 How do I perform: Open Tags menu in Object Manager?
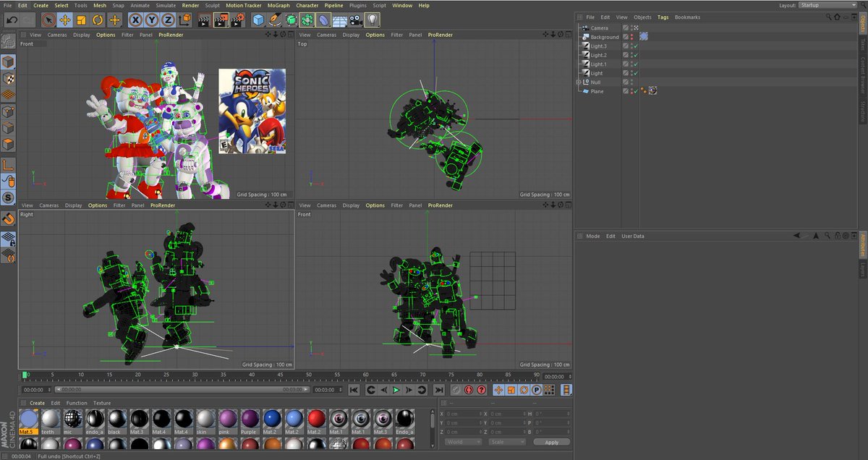coord(663,17)
